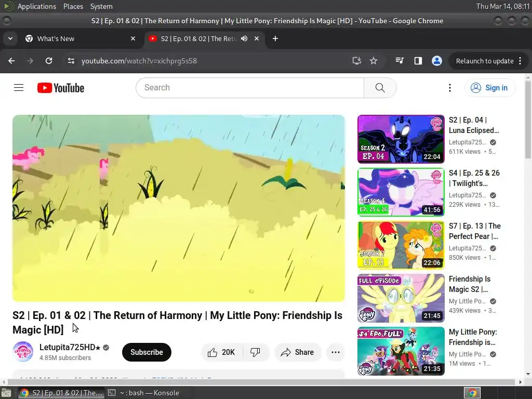Click the clock Thu Mar 14, 08:11
Viewport: 532px width, 399px height.
pyautogui.click(x=503, y=6)
